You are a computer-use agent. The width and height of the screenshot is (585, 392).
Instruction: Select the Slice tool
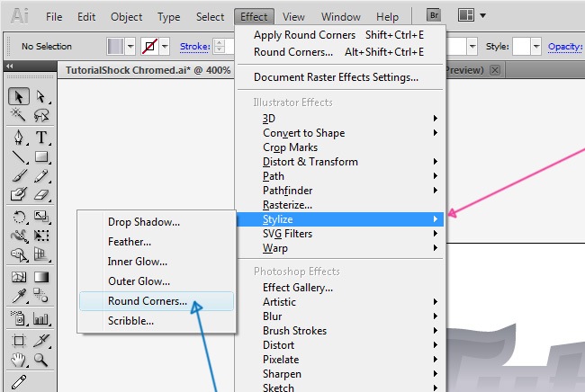click(41, 341)
